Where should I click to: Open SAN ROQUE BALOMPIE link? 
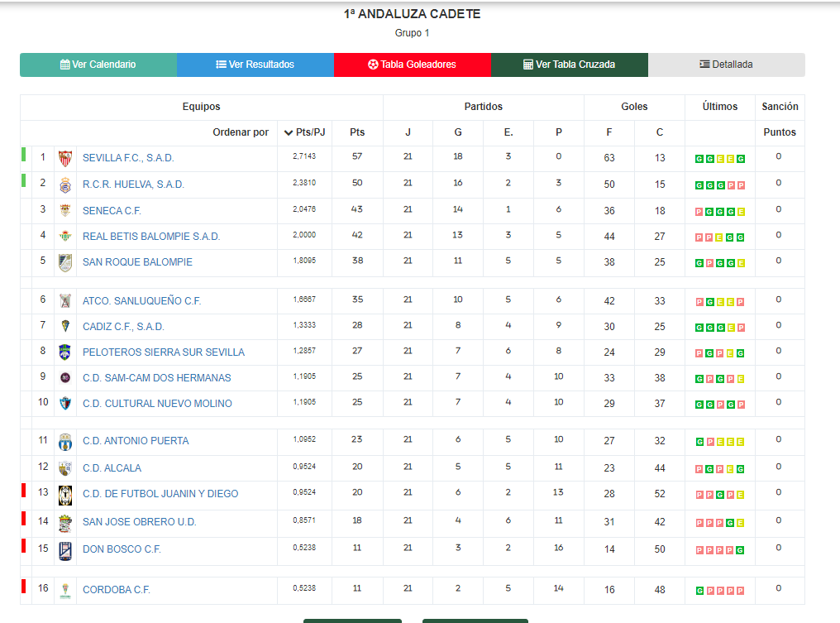click(137, 262)
